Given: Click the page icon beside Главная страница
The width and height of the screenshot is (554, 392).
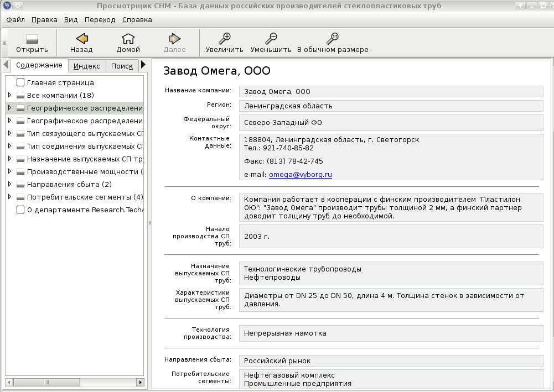Looking at the screenshot, I should click(x=20, y=82).
